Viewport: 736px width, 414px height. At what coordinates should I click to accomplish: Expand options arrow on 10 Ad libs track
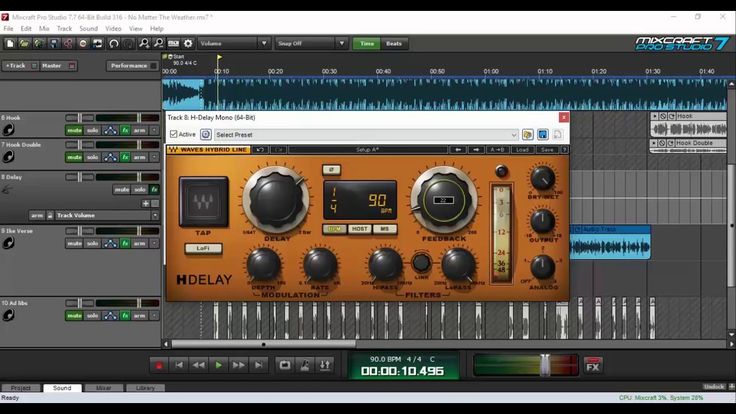(154, 316)
